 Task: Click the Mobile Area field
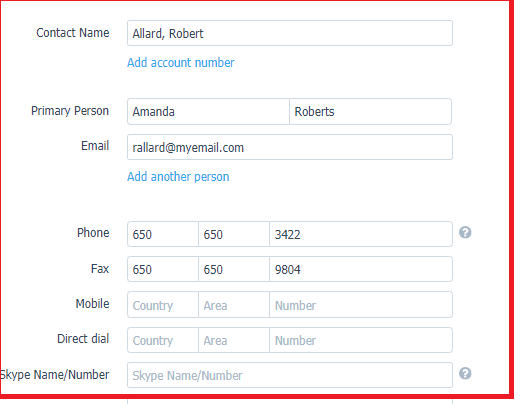[234, 305]
